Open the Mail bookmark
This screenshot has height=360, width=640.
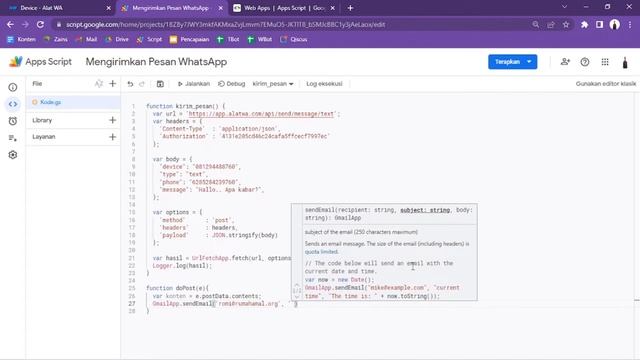click(86, 39)
